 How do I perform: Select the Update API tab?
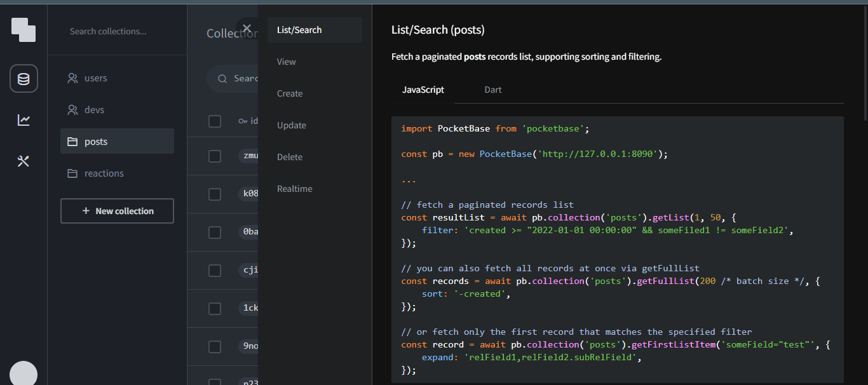(315, 125)
